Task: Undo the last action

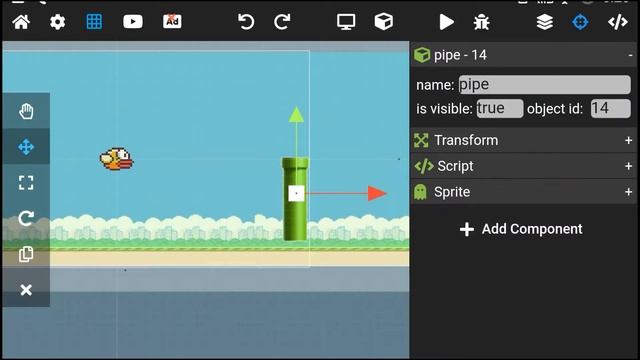Action: (246, 22)
